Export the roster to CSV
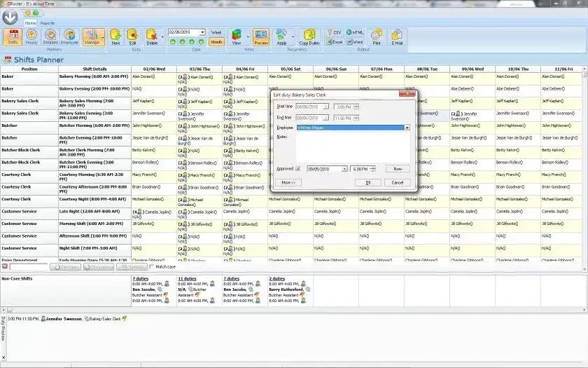The height and width of the screenshot is (368, 588). pos(335,32)
